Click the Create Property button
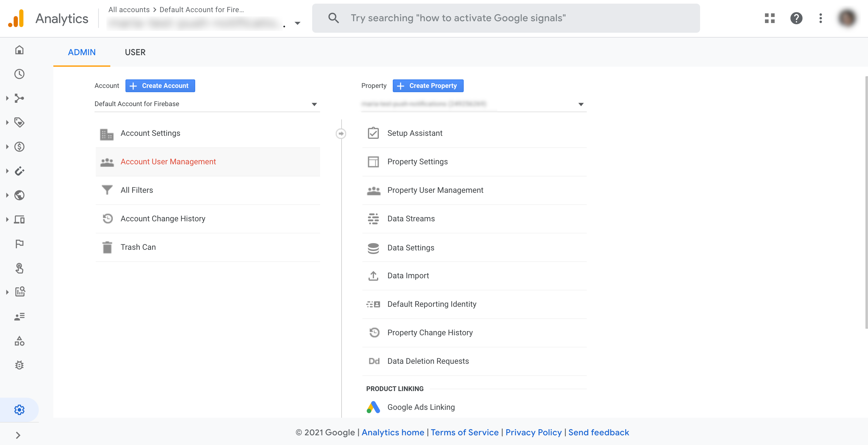868x445 pixels. pos(428,85)
